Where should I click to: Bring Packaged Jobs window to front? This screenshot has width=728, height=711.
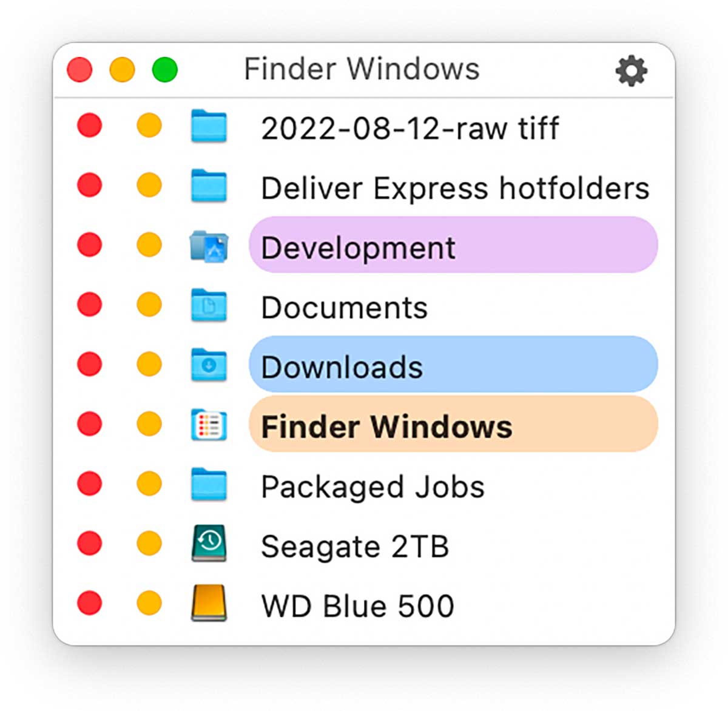[372, 487]
